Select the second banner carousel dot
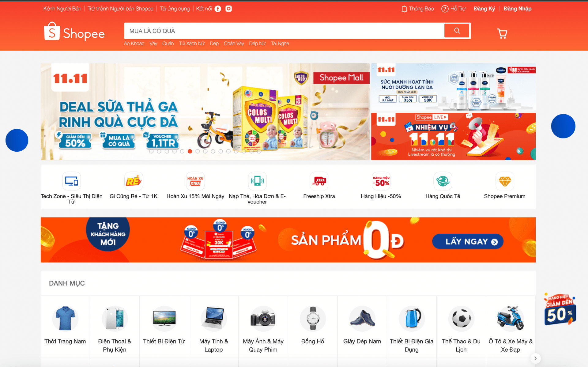 159,151
